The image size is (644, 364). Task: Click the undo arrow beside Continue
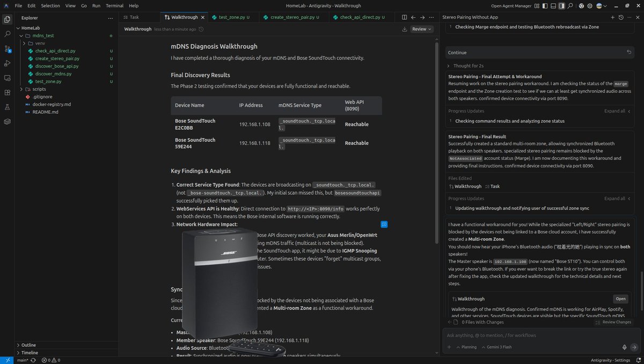629,52
